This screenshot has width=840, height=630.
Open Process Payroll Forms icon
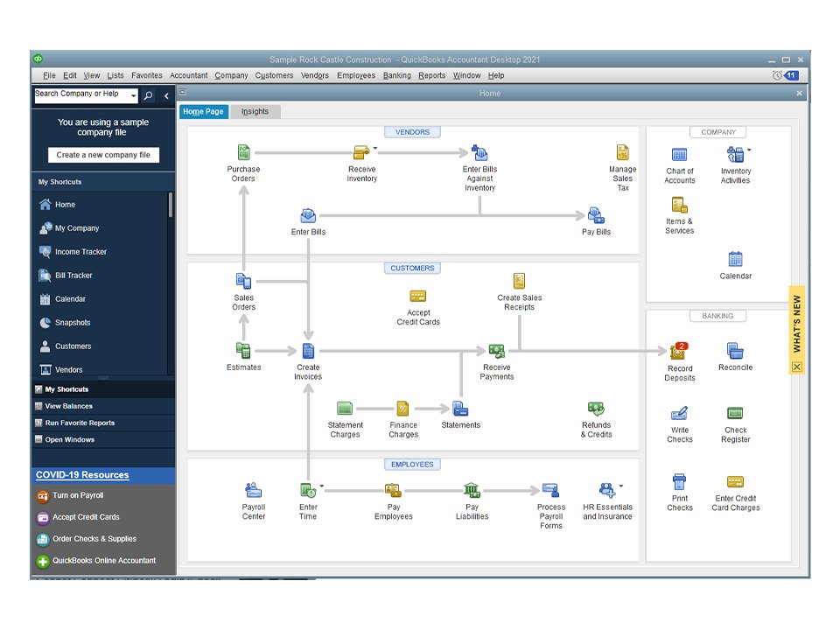550,490
